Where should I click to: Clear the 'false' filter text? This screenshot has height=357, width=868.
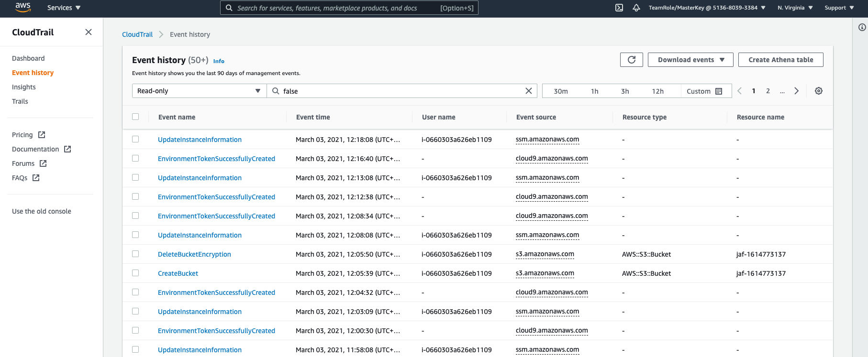click(529, 91)
